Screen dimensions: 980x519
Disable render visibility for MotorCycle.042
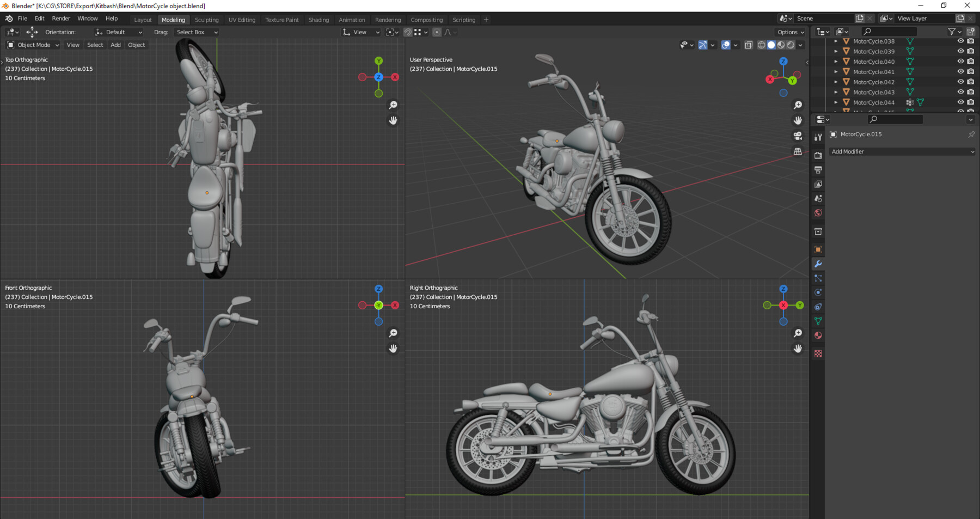coord(971,82)
